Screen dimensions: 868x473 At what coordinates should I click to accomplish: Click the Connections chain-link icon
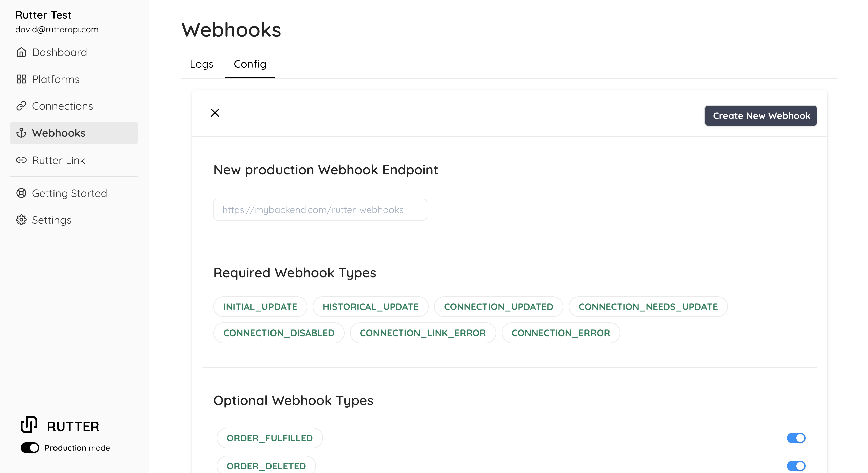coord(21,106)
